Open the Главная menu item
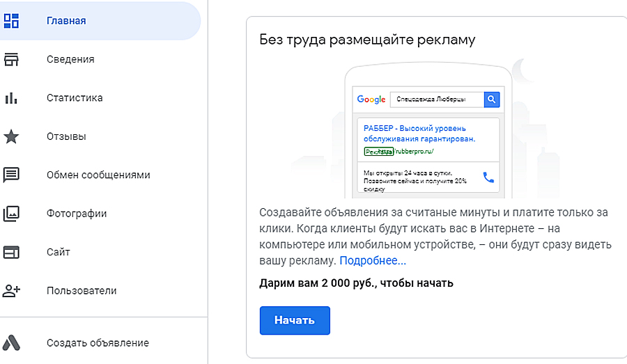Screen dimensions: 627x364 (x=66, y=20)
